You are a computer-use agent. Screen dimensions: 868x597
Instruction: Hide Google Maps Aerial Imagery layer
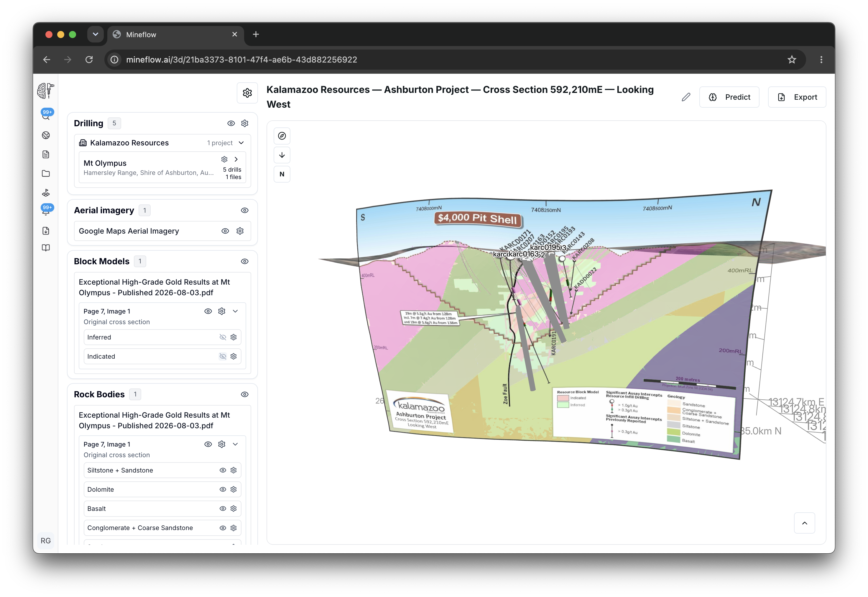(225, 231)
